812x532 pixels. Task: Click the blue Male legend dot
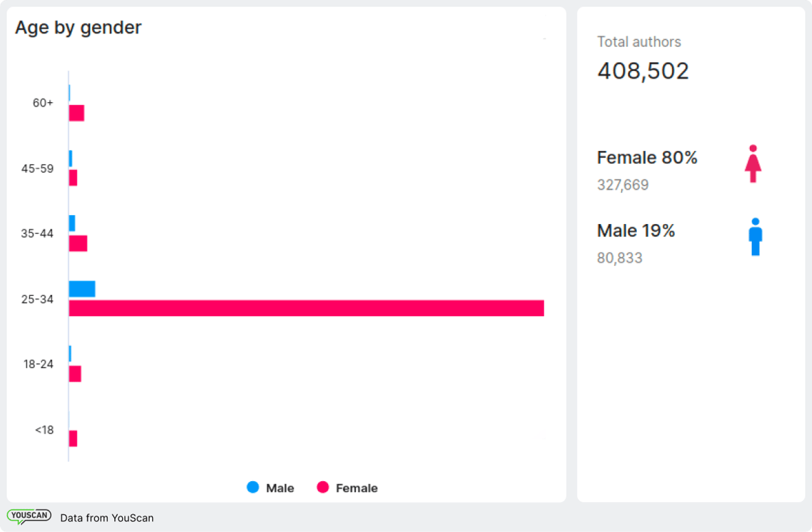tap(253, 488)
